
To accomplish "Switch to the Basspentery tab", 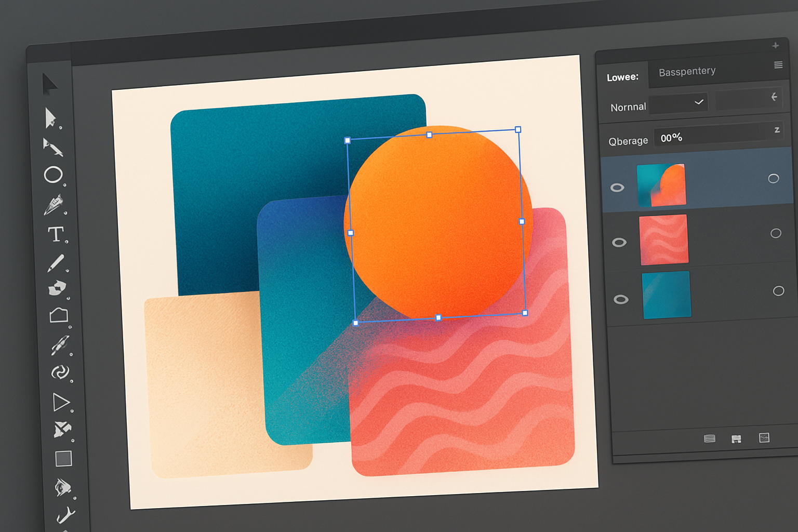I will pyautogui.click(x=687, y=72).
